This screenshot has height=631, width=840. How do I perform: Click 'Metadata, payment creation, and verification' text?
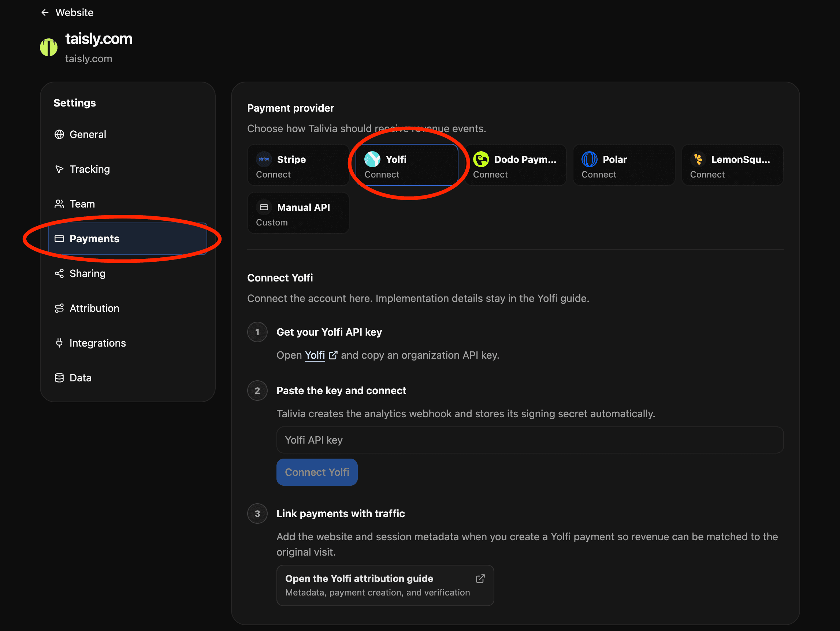pos(377,593)
